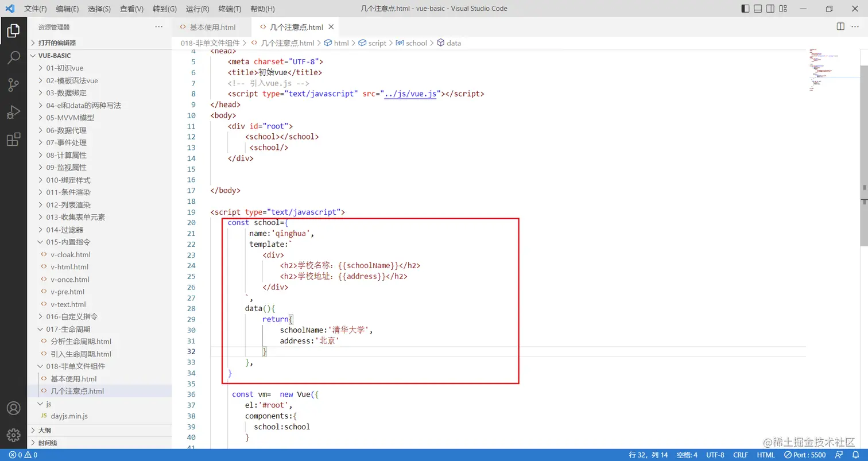
Task: Open the 运行(R) menu
Action: [197, 9]
